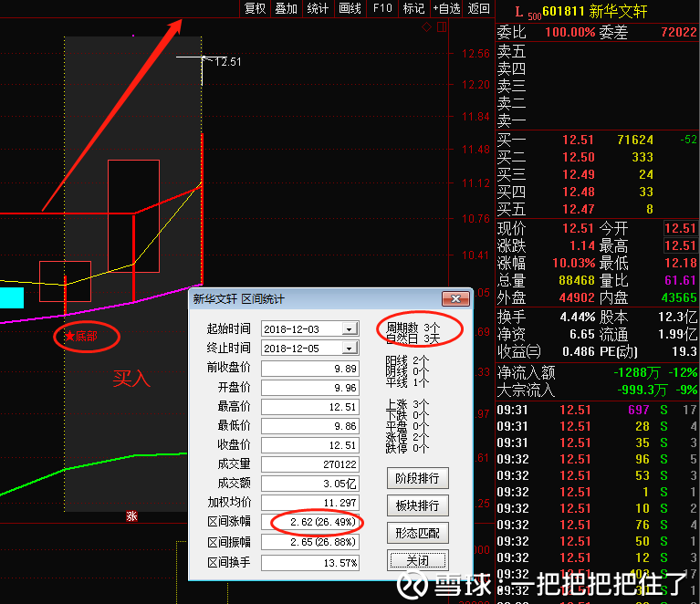Click the 复权 toolbar button
Screen dimensions: 700x604
click(256, 8)
